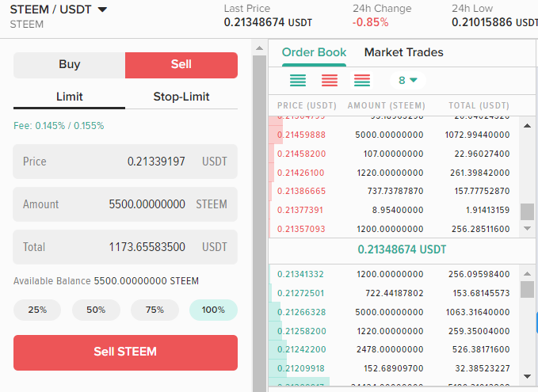Select bid price 0.21272501

(300, 293)
